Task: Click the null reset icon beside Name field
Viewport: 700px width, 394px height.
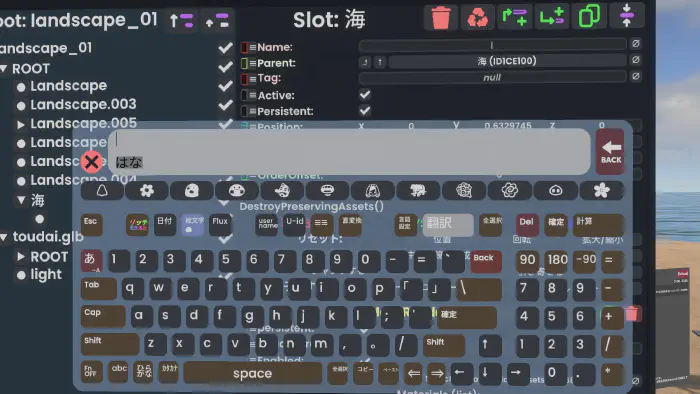Action: coord(636,43)
